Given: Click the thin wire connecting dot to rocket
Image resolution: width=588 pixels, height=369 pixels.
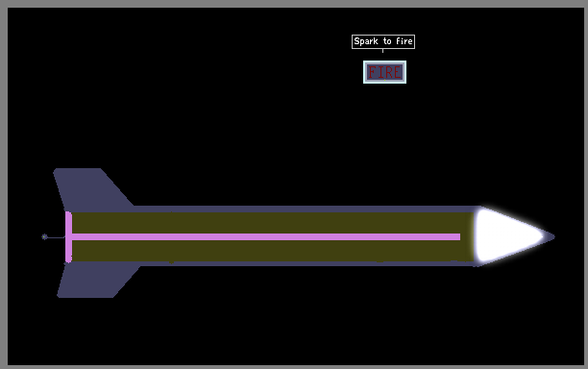Looking at the screenshot, I should click(x=57, y=237).
